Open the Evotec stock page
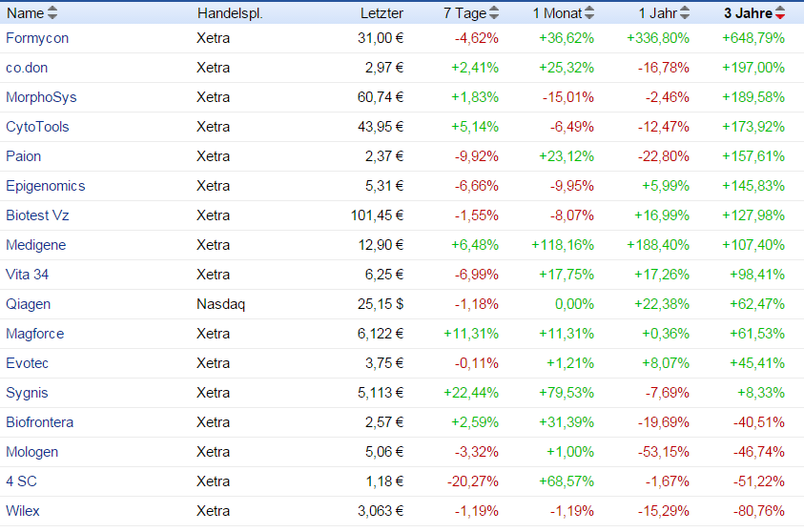804x532 pixels. (27, 363)
